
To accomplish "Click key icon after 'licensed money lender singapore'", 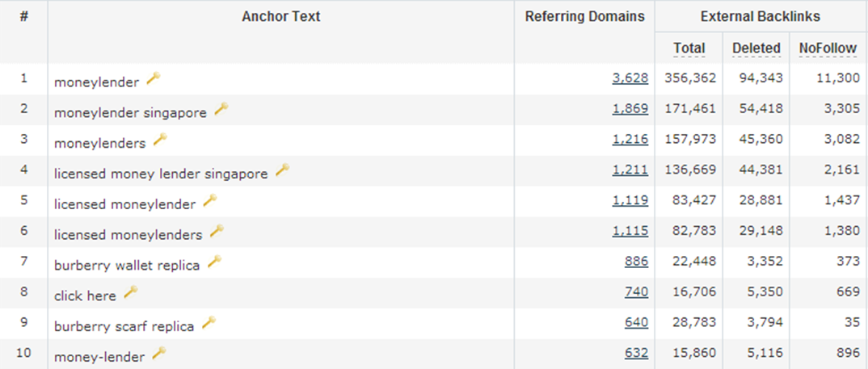I will 282,170.
